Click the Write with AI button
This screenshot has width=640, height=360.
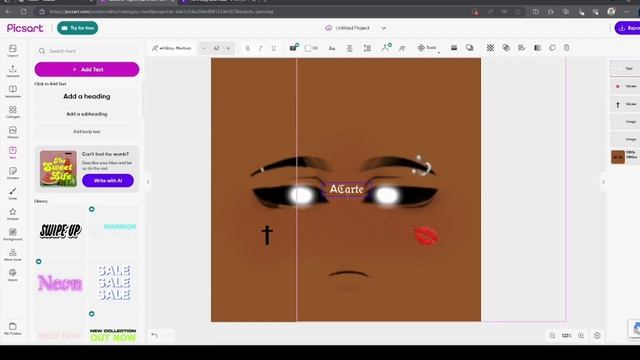tap(108, 180)
